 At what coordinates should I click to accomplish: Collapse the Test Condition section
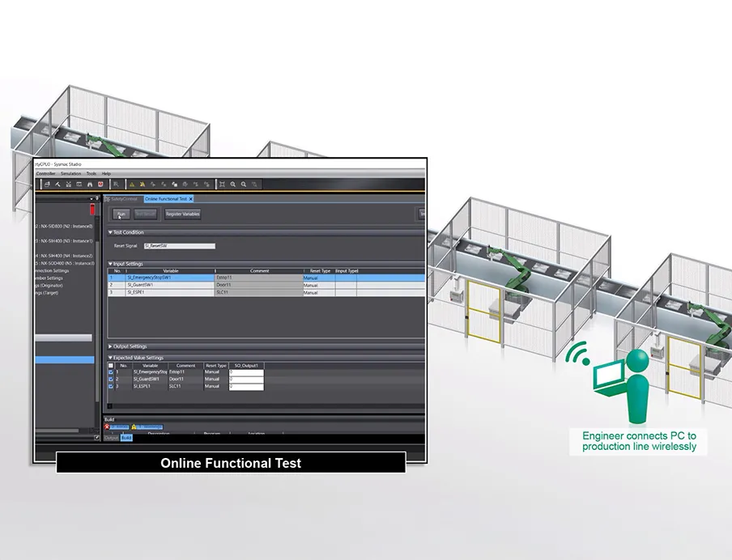111,232
